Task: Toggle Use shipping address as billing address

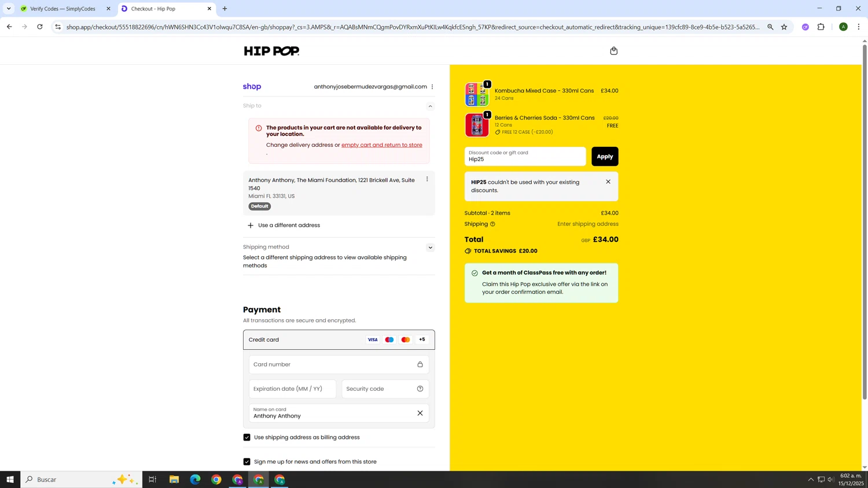Action: tap(247, 437)
